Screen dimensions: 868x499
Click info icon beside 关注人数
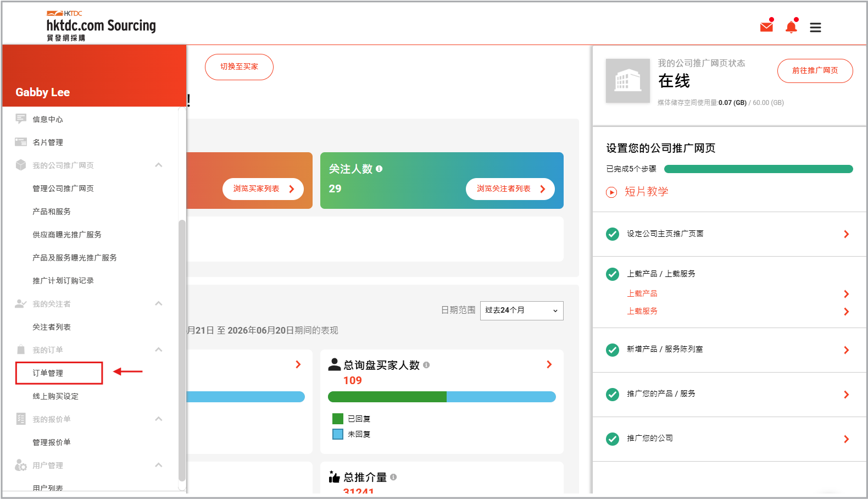click(x=379, y=169)
